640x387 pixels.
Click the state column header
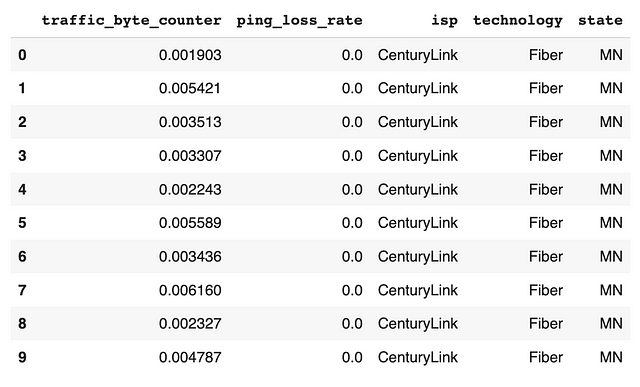[600, 20]
